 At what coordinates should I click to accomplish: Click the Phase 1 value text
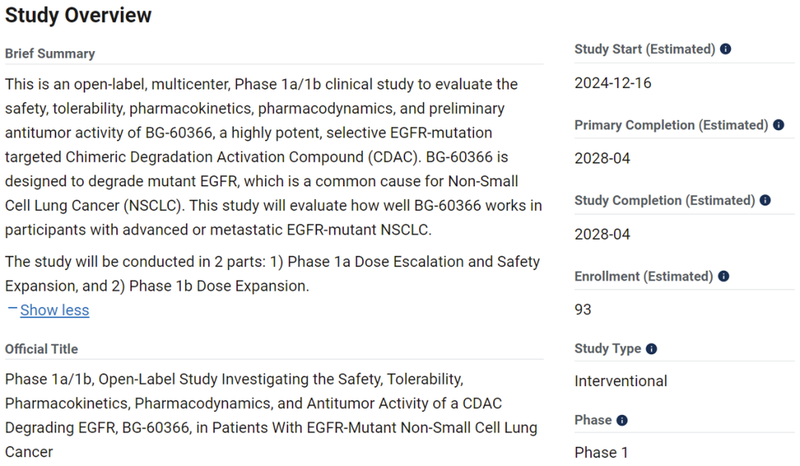(x=602, y=452)
